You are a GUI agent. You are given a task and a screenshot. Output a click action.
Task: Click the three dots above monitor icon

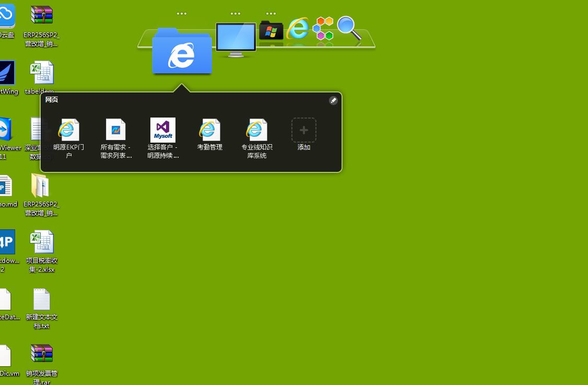pos(236,14)
